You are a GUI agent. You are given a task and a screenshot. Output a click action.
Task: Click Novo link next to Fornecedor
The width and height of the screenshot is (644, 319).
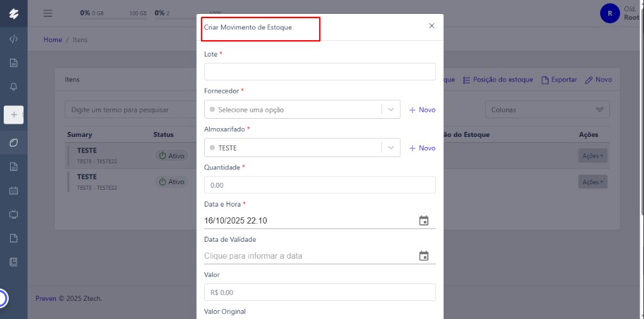point(422,110)
